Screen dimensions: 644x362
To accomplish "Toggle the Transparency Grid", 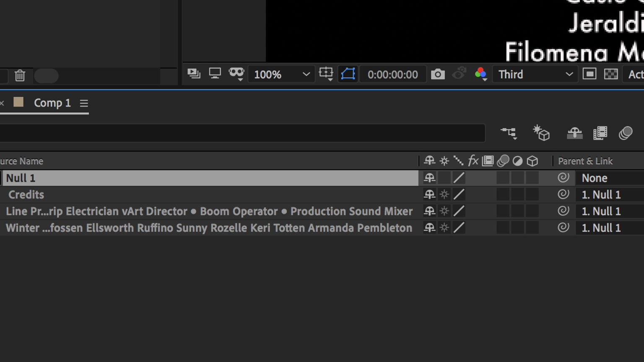I will point(611,74).
